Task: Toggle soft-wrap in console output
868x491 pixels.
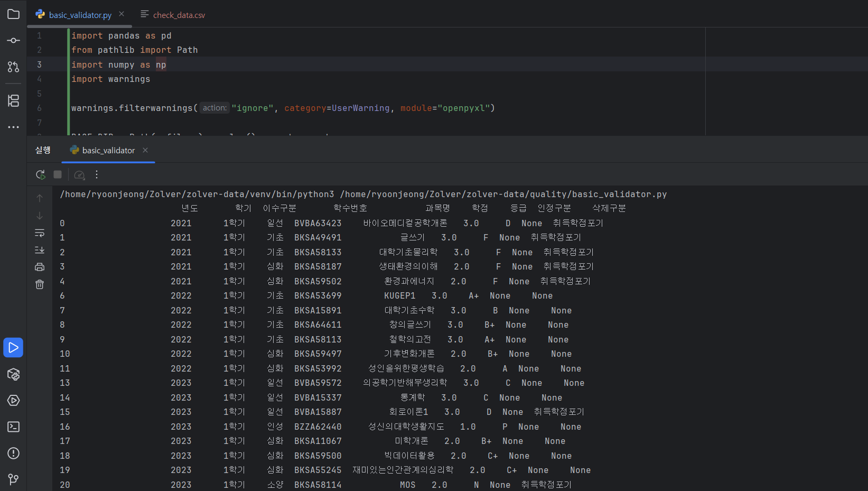Action: [40, 233]
